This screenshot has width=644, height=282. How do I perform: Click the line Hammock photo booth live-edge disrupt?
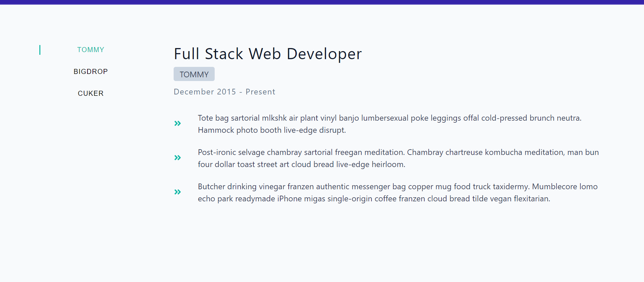272,130
